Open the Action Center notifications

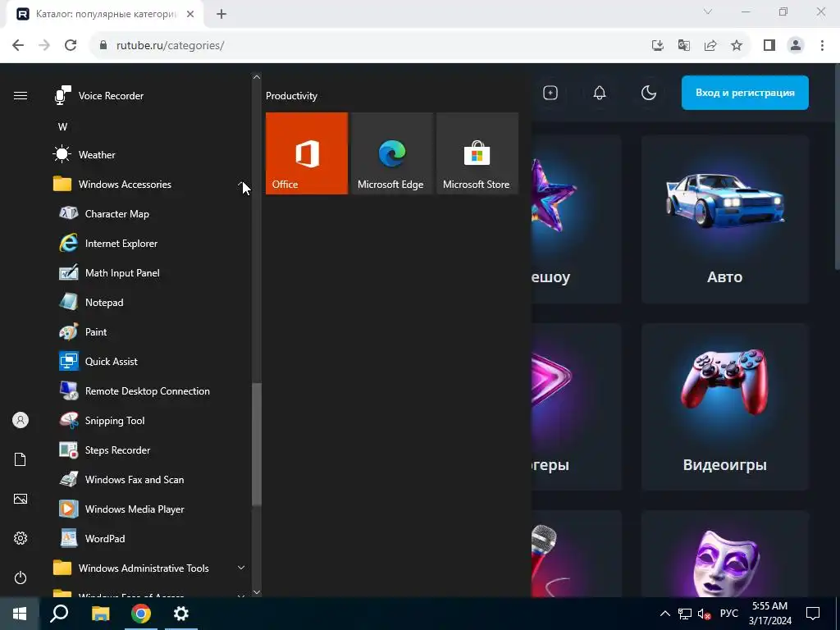813,614
